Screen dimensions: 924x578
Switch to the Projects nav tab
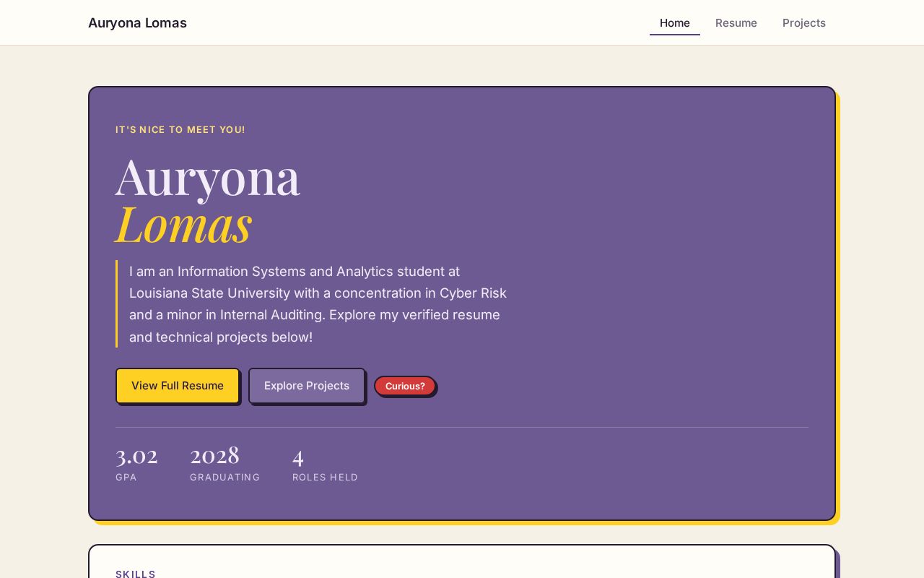(804, 23)
